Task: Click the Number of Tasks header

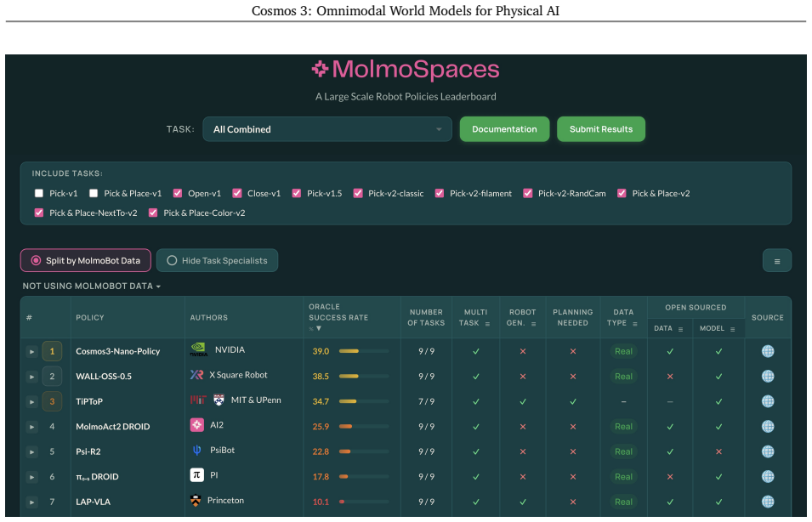Action: (x=426, y=317)
